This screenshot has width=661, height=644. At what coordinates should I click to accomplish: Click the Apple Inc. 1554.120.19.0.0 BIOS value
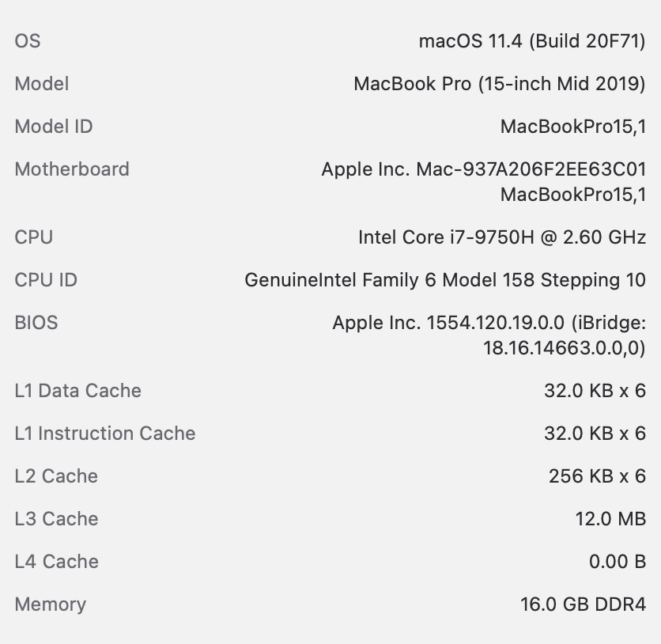(489, 323)
